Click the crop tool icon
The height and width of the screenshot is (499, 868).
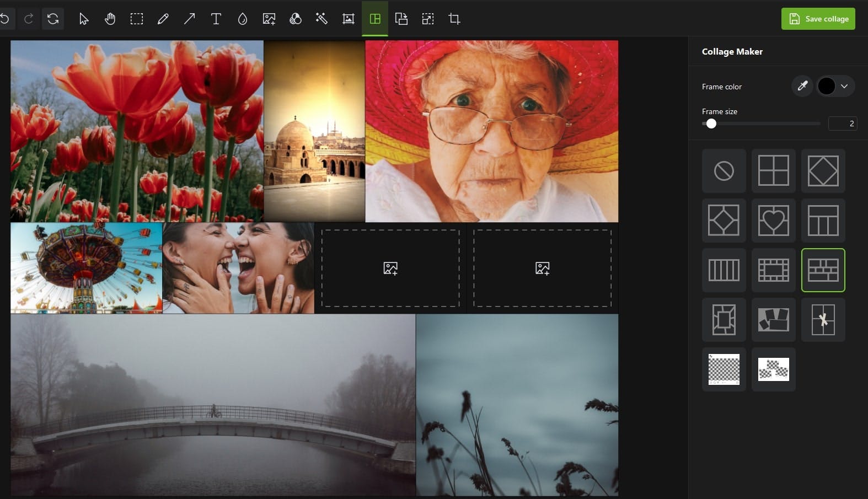pos(454,19)
